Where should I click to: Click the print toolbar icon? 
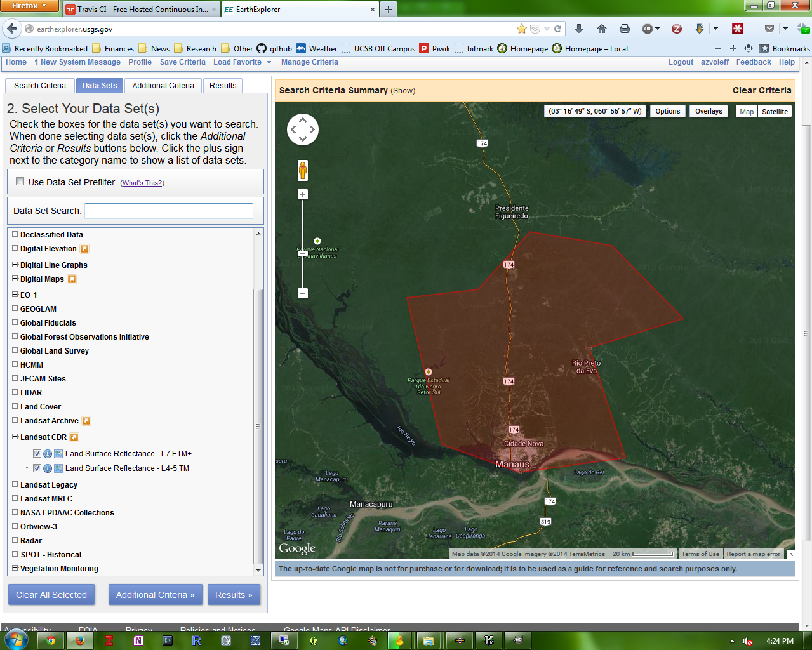(625, 29)
